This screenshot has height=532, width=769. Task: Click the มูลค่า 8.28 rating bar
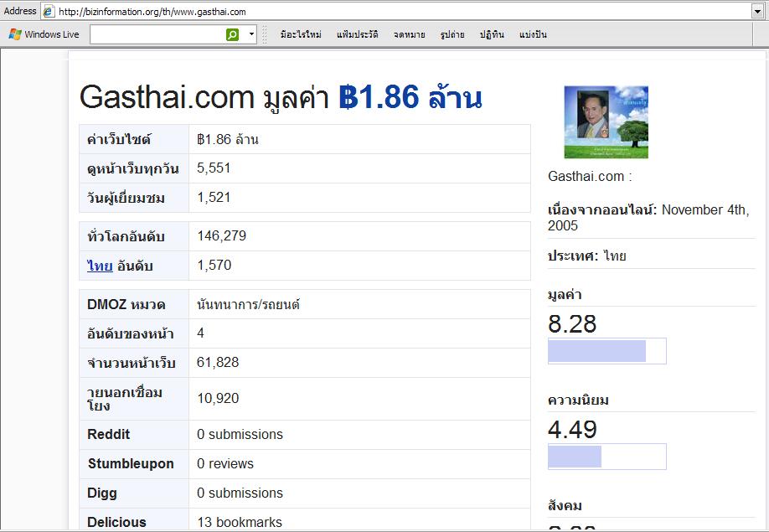(606, 351)
